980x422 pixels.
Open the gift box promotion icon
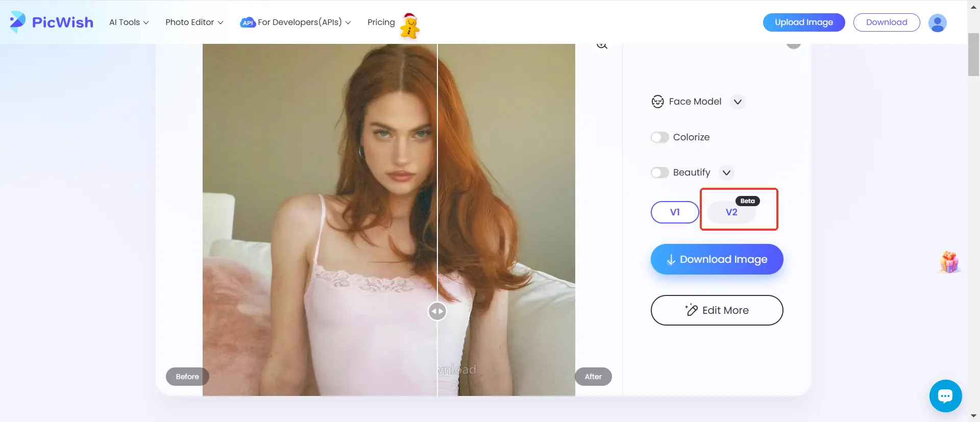pyautogui.click(x=949, y=262)
